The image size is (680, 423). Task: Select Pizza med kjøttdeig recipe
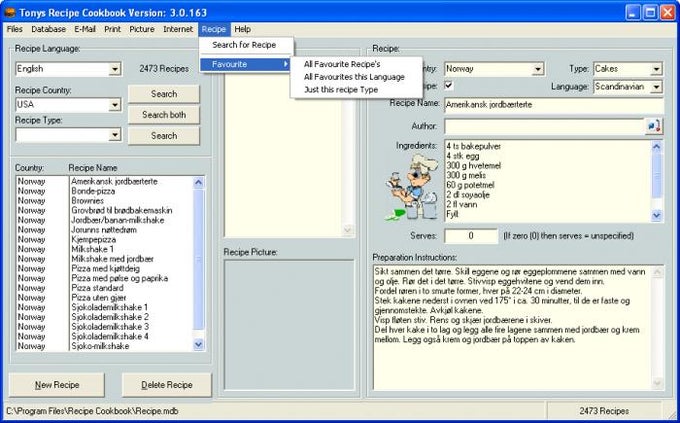point(106,269)
